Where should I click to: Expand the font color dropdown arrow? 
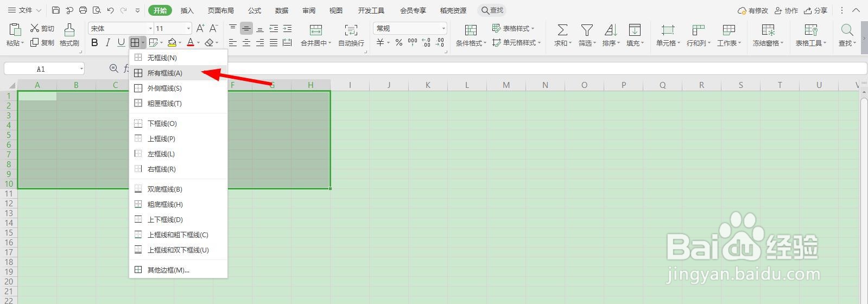pos(199,42)
